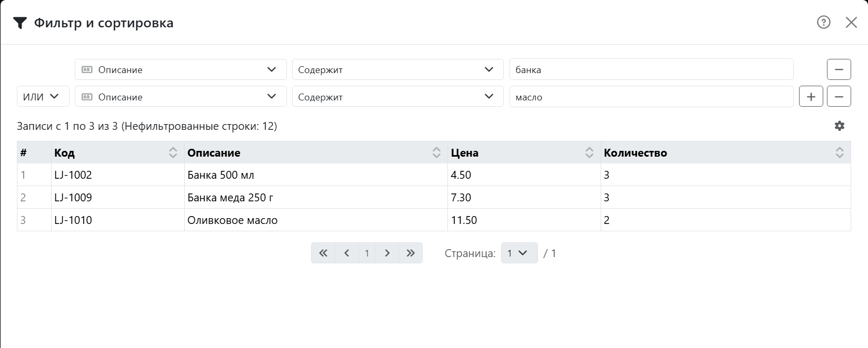This screenshot has height=348, width=868.
Task: Open field dropdown in the 'банка' row
Action: pyautogui.click(x=181, y=69)
